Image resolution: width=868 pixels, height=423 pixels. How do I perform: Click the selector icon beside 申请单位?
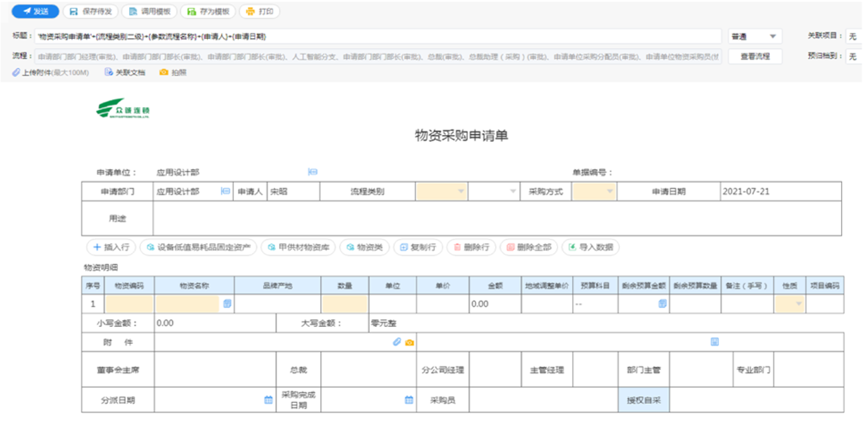(x=313, y=172)
